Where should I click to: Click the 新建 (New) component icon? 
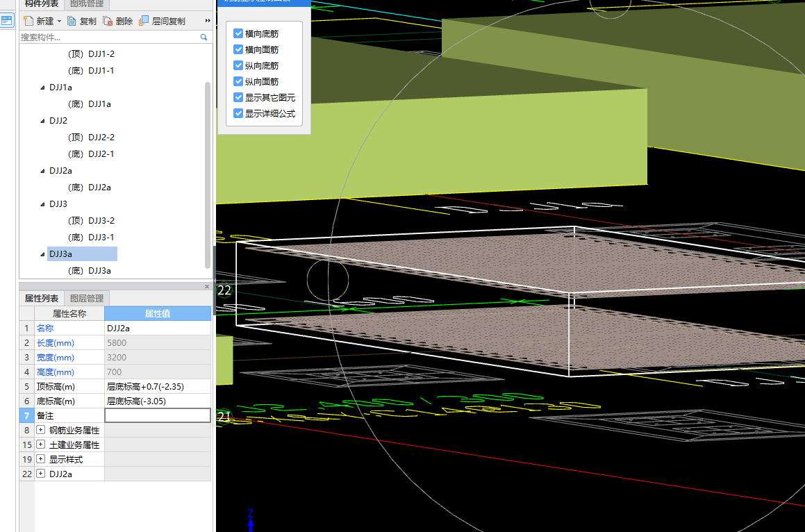tap(28, 21)
